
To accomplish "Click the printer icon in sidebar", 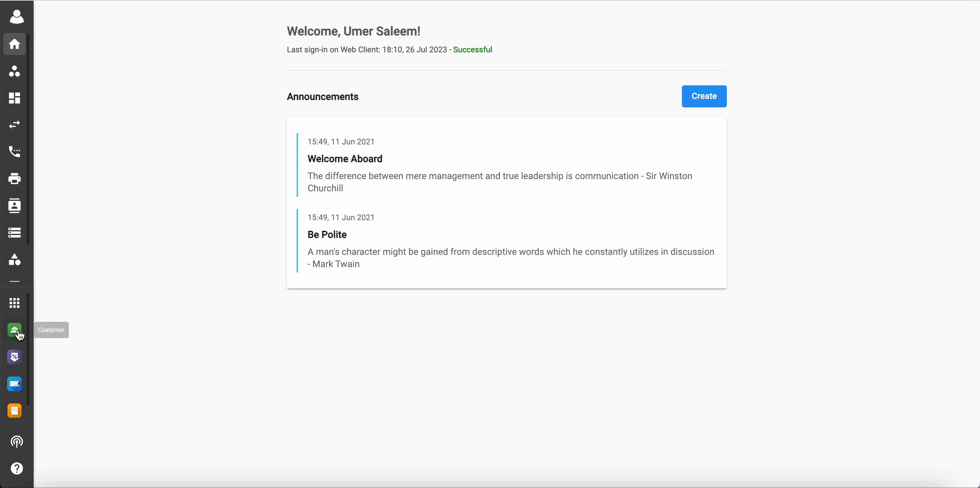I will click(14, 179).
